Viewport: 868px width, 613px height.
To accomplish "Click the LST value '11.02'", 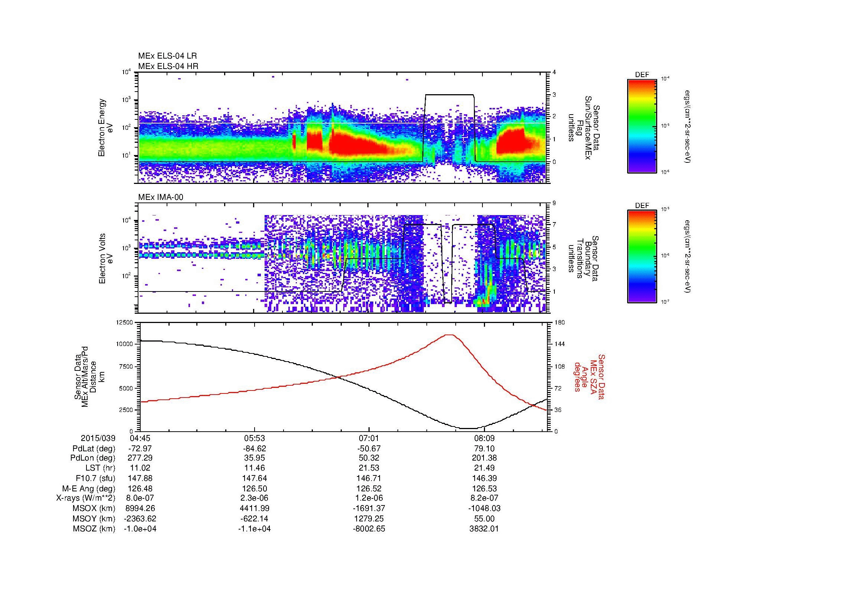I will click(x=140, y=468).
